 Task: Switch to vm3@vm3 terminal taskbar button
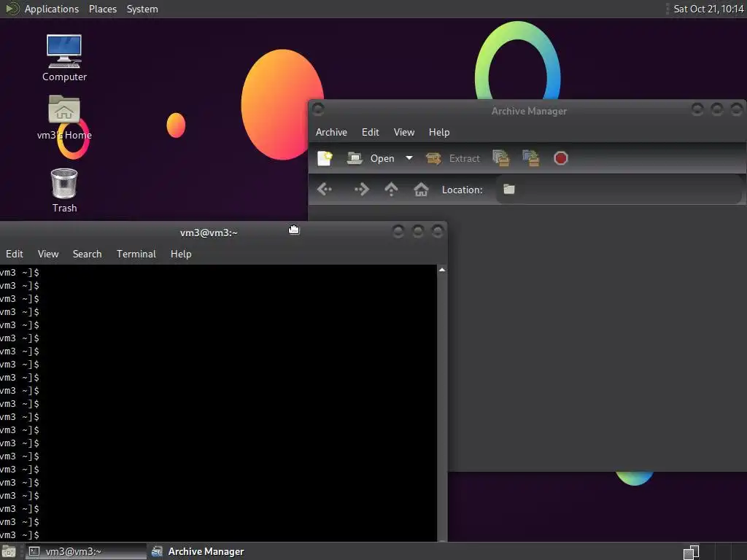coord(86,551)
